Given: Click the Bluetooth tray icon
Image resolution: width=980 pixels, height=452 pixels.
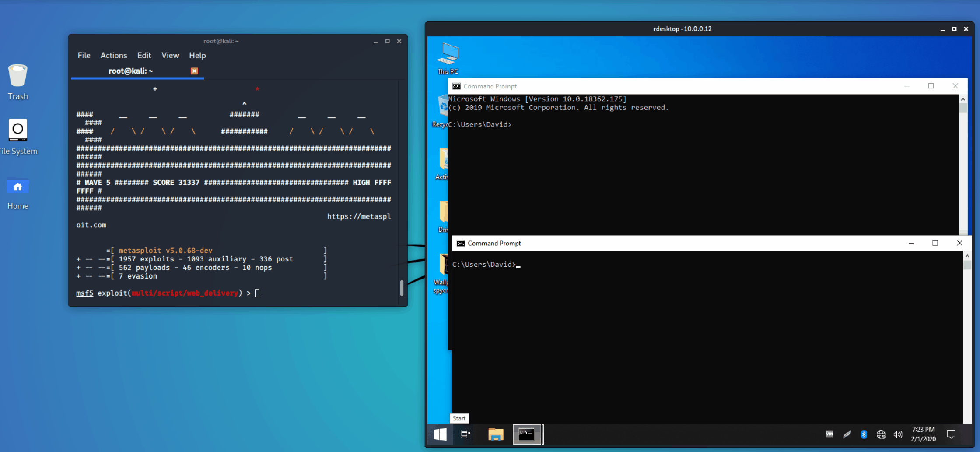Looking at the screenshot, I should pyautogui.click(x=864, y=434).
